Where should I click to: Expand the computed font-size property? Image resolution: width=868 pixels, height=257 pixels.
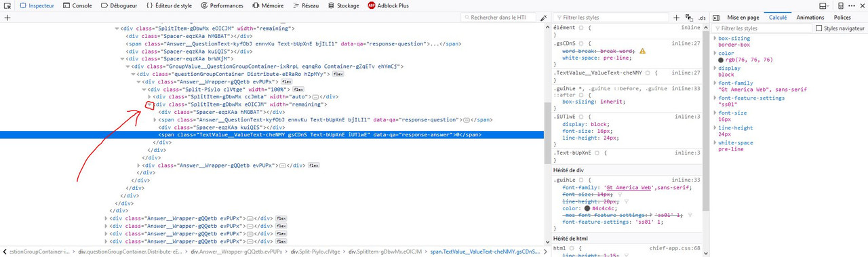(x=715, y=113)
